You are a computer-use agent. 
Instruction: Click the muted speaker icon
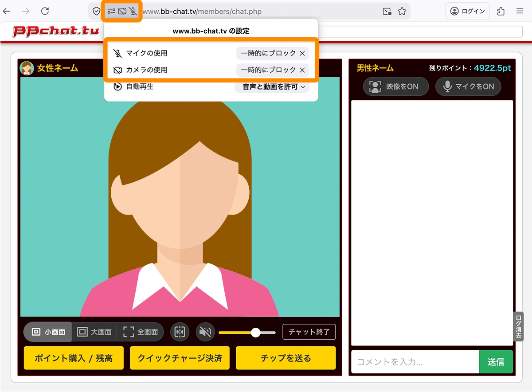pyautogui.click(x=205, y=332)
